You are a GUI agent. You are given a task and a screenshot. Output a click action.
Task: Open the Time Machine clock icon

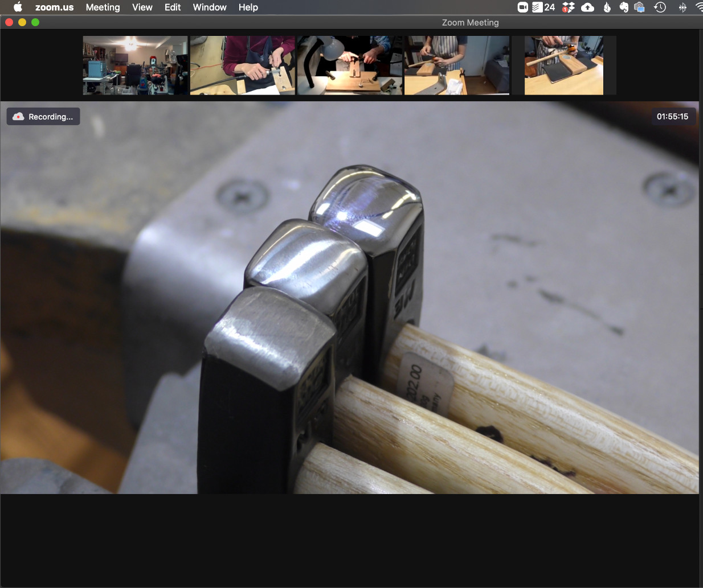[660, 7]
